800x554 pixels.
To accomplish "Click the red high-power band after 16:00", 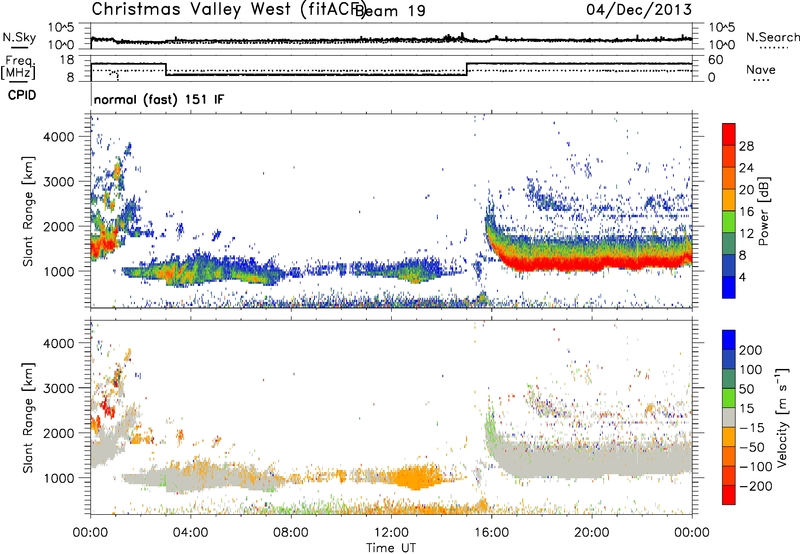I will [x=592, y=264].
